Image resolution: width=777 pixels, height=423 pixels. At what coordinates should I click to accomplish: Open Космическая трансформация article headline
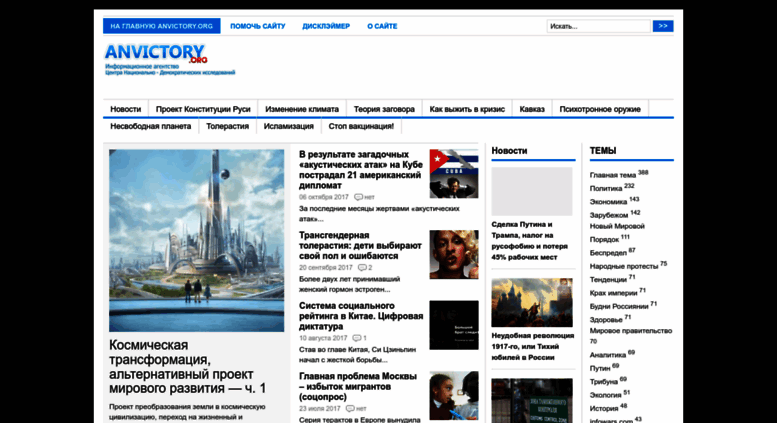187,367
